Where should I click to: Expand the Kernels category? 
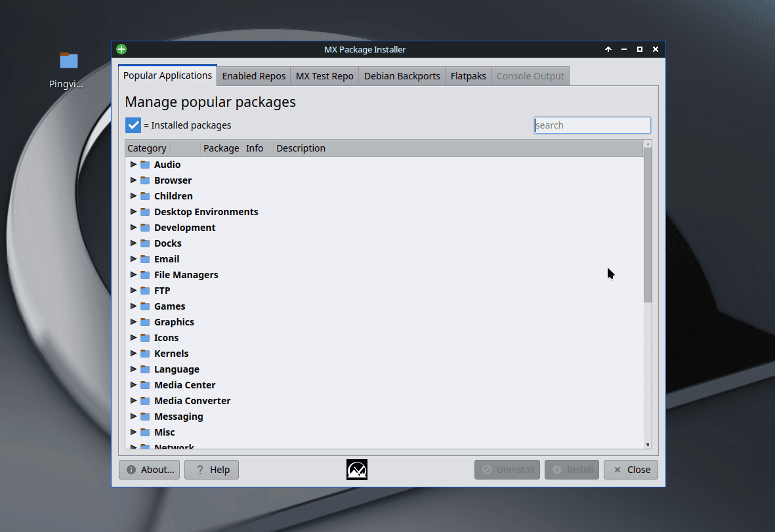click(x=133, y=354)
